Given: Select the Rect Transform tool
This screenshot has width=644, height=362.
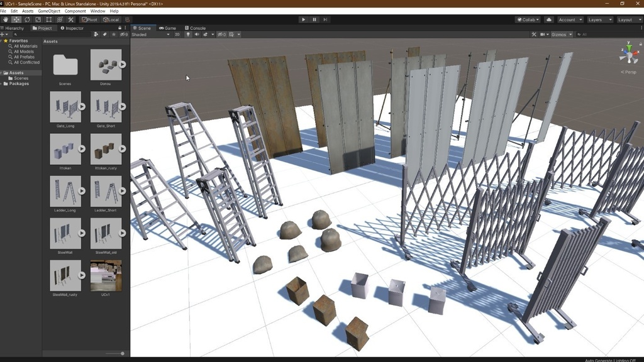Looking at the screenshot, I should click(49, 19).
